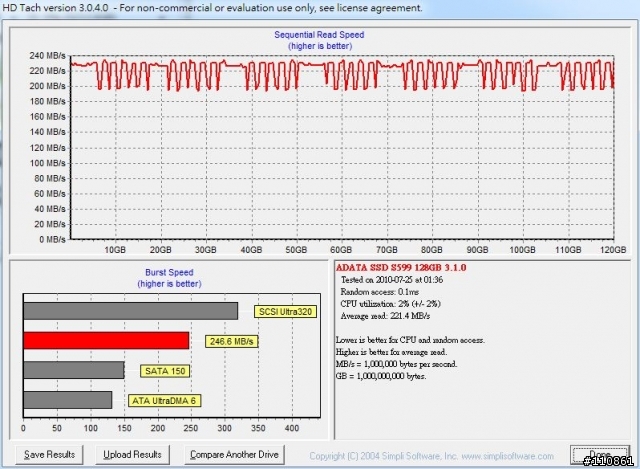Click the 0 MB/s axis label
The image size is (640, 469).
(x=52, y=240)
